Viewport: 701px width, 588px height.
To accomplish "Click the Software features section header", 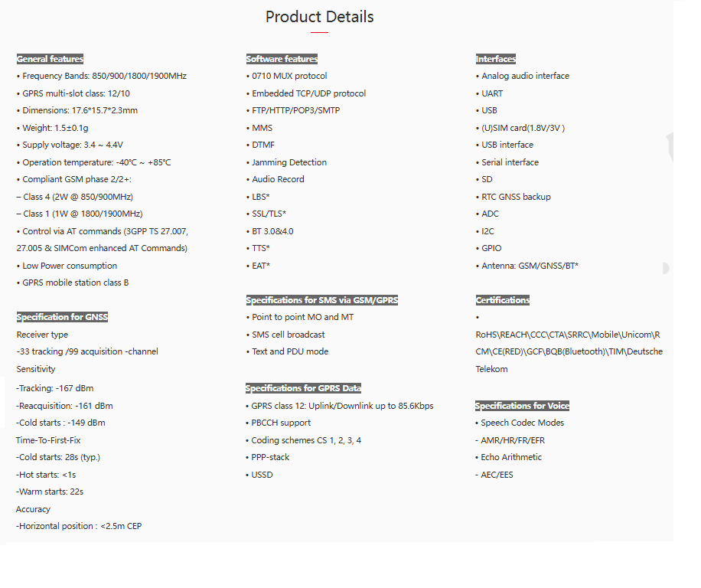I will [282, 59].
